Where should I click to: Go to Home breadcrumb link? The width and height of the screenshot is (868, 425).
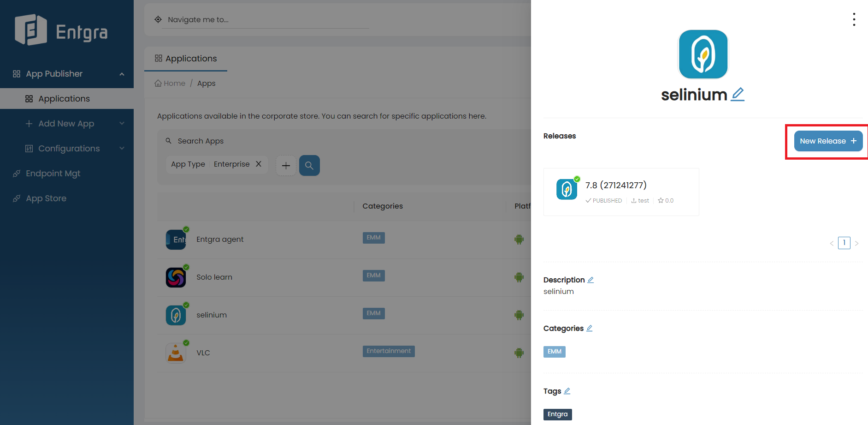point(170,84)
